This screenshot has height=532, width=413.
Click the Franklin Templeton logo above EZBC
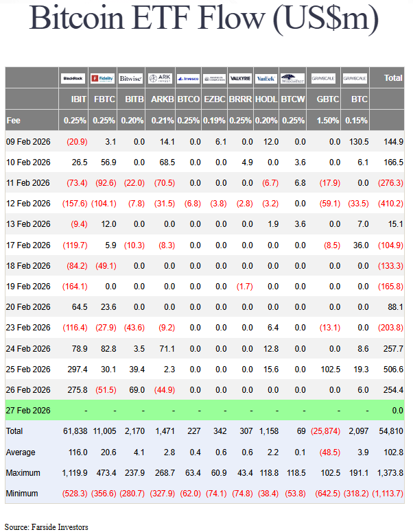tap(214, 78)
